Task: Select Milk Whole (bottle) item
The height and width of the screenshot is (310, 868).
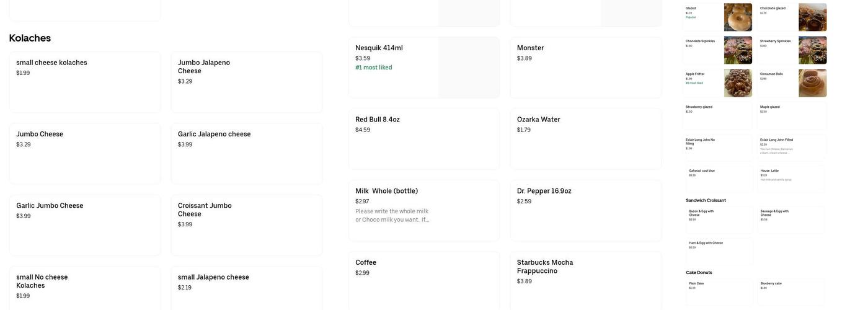Action: click(423, 210)
